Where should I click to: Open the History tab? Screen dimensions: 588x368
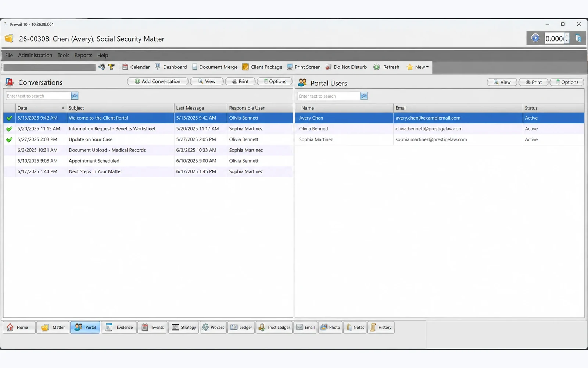coord(381,327)
